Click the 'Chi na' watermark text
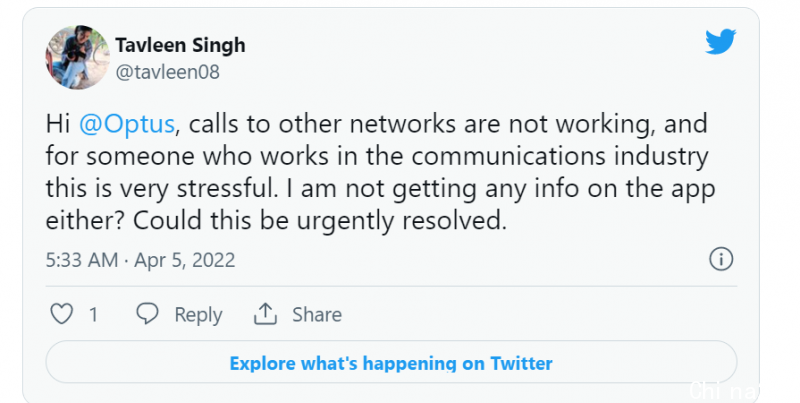This screenshot has width=800, height=403. [722, 390]
